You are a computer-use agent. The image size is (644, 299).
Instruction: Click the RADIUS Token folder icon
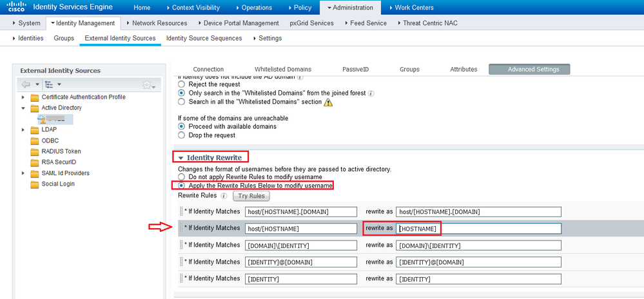(35, 151)
